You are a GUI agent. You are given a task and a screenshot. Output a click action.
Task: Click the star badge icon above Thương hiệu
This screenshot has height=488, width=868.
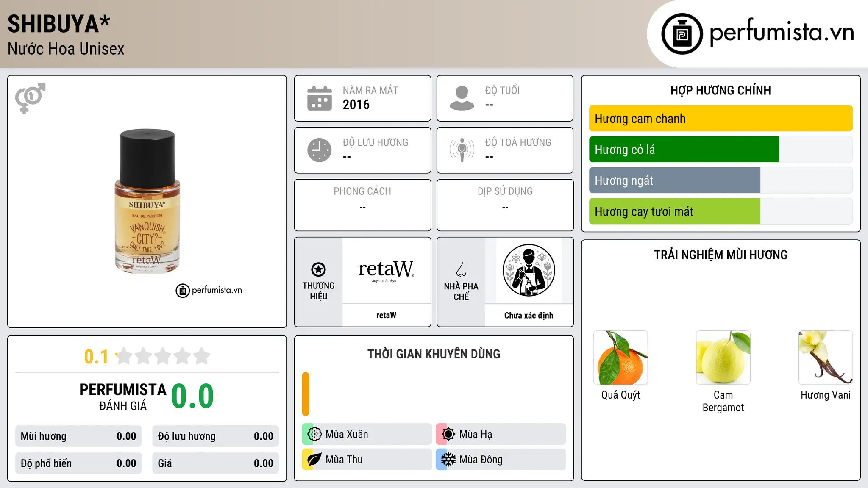pyautogui.click(x=318, y=269)
